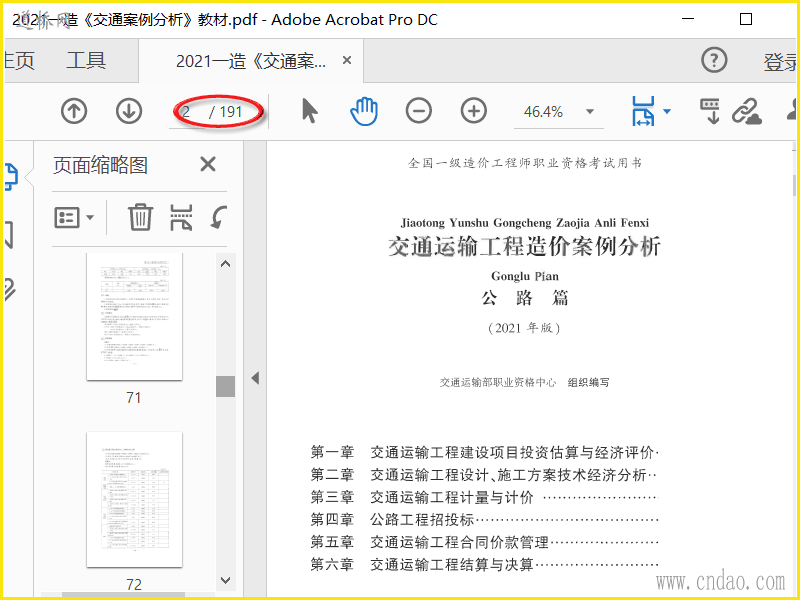Select the 2021一造《交通案... document tab

coord(251,61)
